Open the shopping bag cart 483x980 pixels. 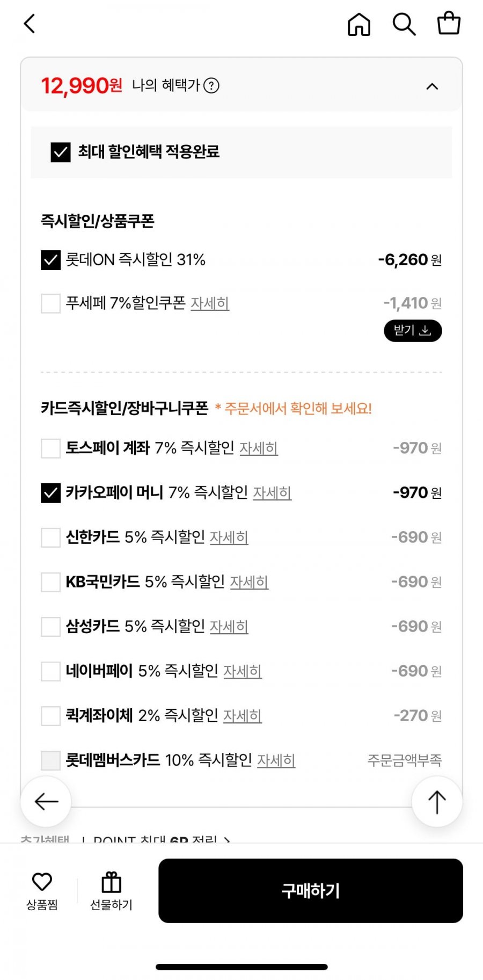tap(449, 24)
